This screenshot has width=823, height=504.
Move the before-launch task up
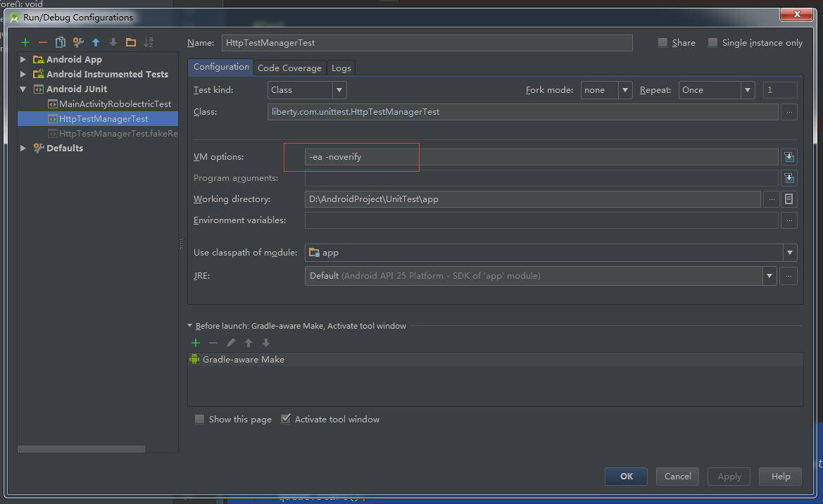pos(249,343)
